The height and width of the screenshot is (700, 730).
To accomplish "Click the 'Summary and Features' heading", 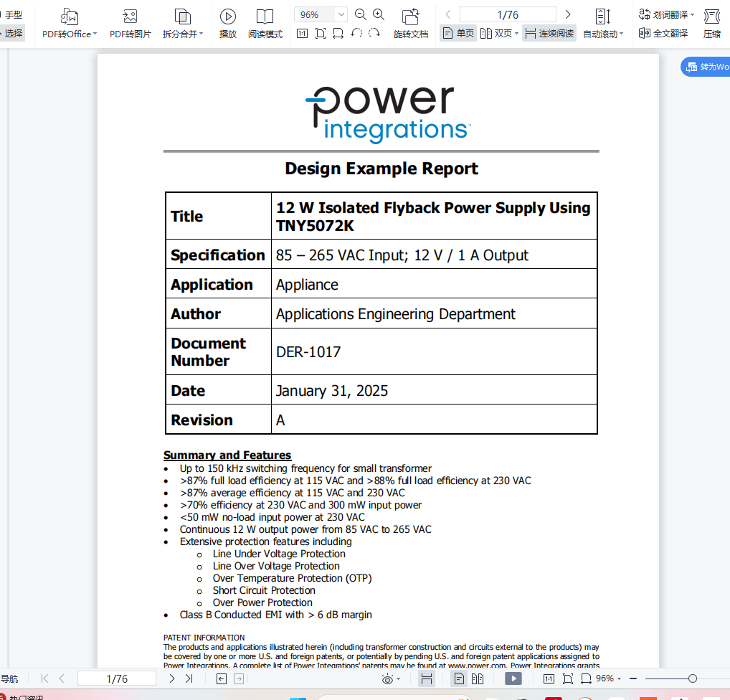I will 227,455.
